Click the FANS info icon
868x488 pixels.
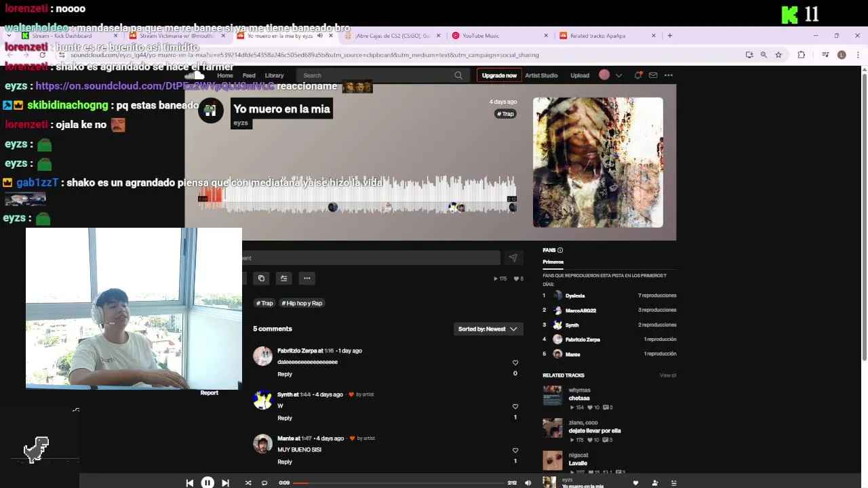(560, 250)
